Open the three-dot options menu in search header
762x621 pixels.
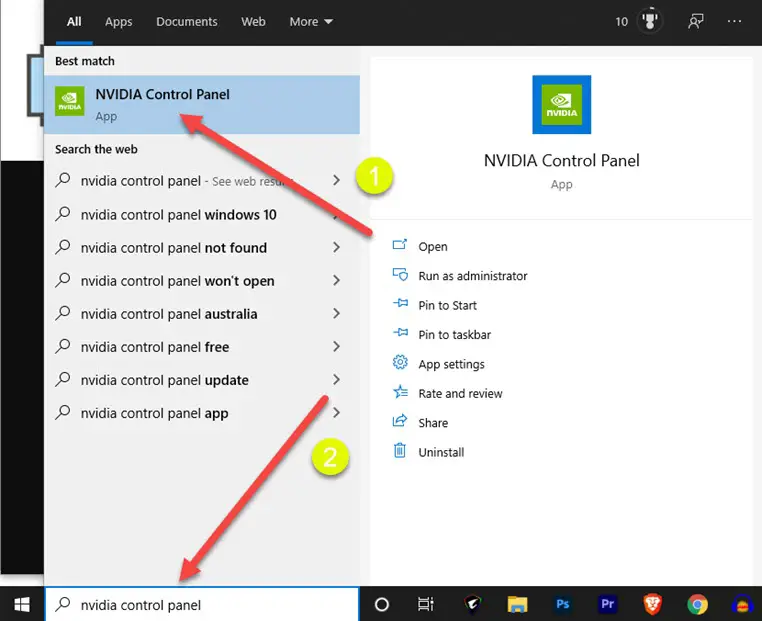coord(734,21)
